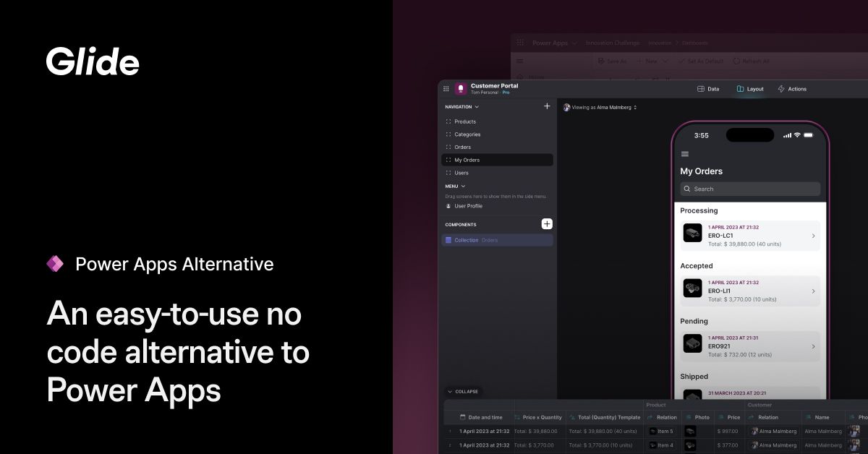The height and width of the screenshot is (454, 868).
Task: Click the calendar icon in Date and time header
Action: pos(463,417)
